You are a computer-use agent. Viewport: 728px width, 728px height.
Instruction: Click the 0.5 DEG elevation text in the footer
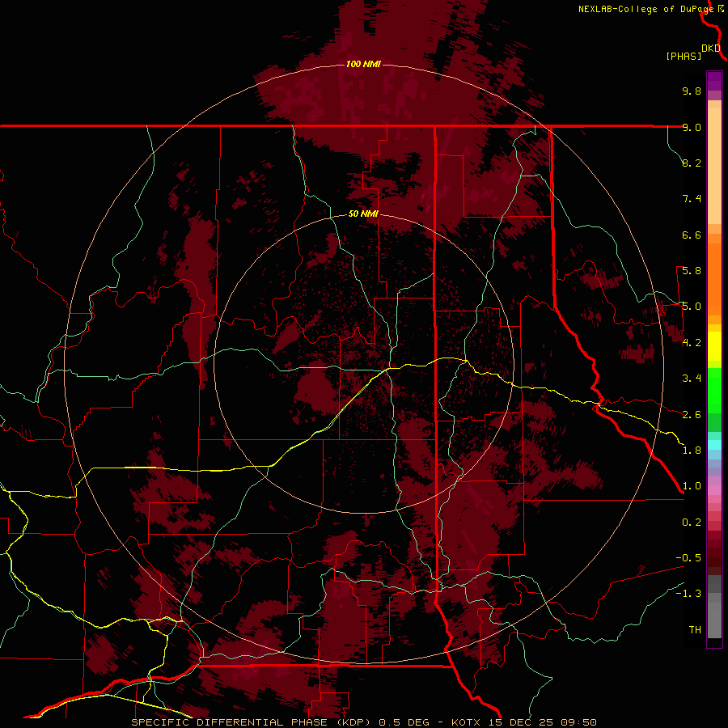click(405, 722)
